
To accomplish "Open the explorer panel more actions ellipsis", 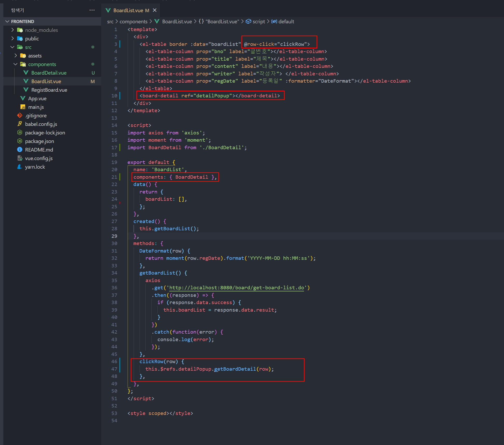I will [92, 10].
